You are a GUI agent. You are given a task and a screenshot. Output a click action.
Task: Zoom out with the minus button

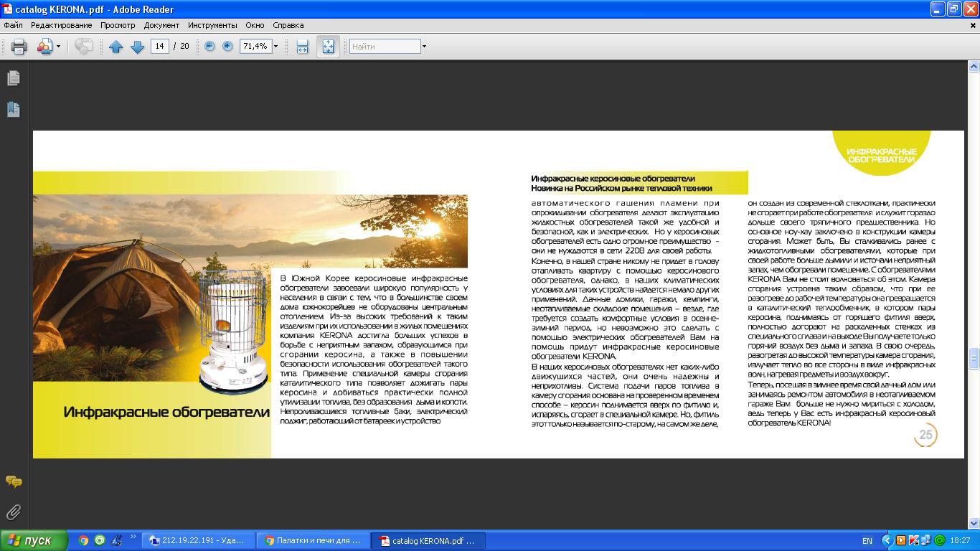tap(209, 46)
